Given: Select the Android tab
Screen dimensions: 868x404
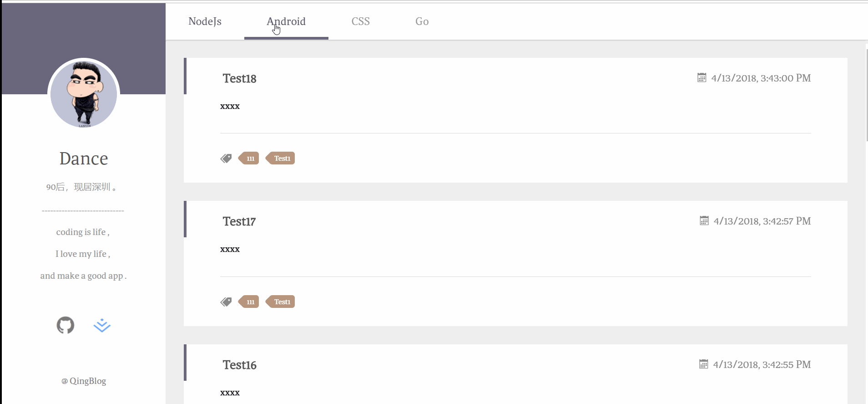Looking at the screenshot, I should (286, 21).
